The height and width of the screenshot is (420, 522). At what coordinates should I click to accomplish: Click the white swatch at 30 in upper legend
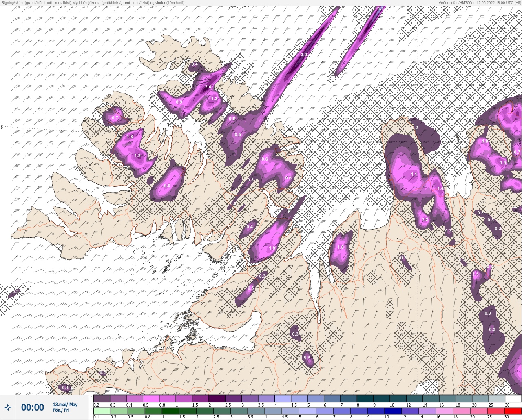[x=513, y=399]
